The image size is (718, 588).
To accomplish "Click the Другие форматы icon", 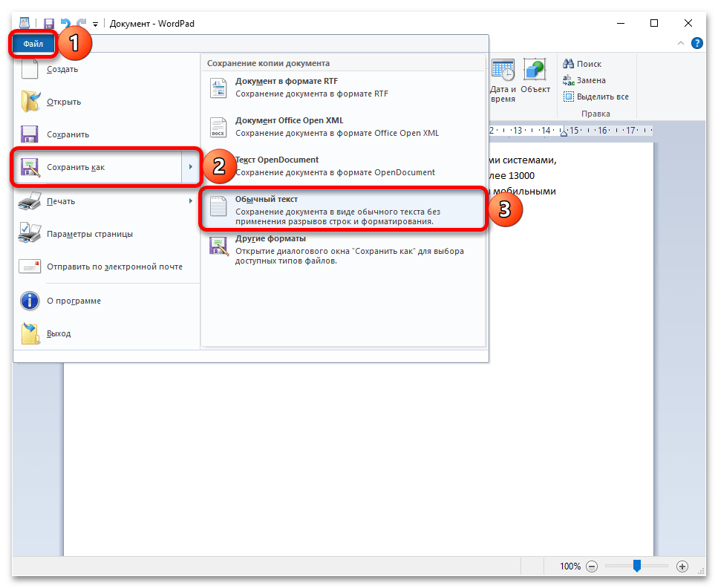I will pyautogui.click(x=218, y=246).
